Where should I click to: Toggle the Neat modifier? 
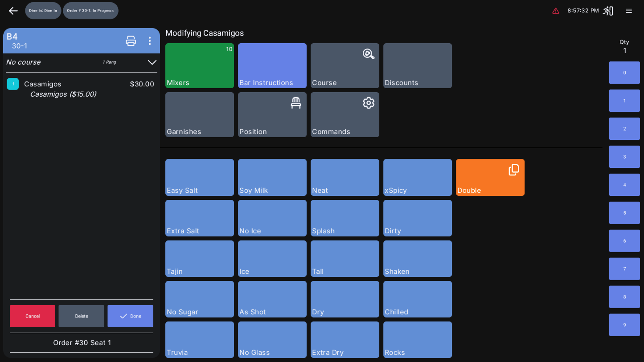point(345,177)
